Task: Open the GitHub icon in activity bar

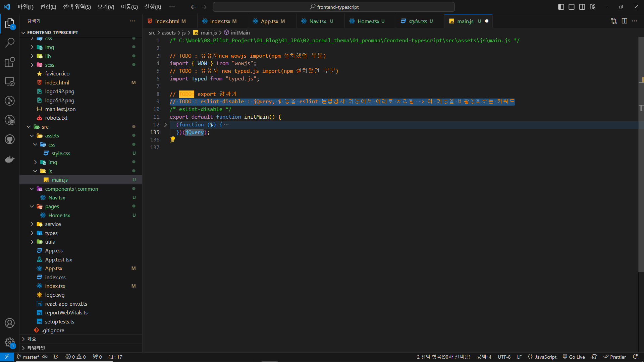Action: (x=10, y=139)
